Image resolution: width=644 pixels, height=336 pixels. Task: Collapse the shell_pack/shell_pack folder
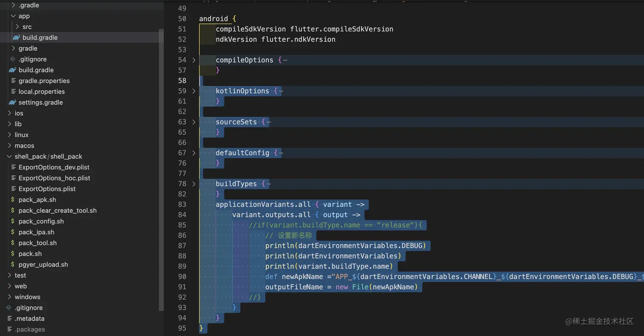[x=9, y=156]
